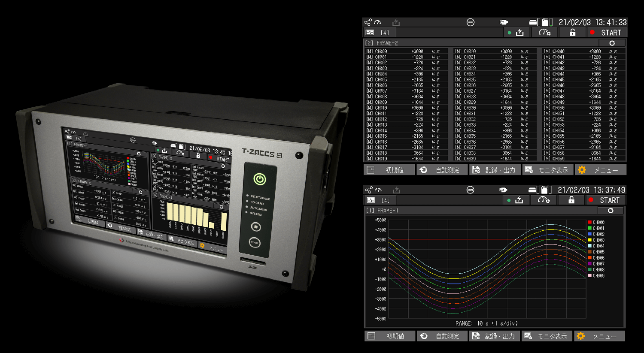Viewport: 644px width, 353px height.
Task: Toggle the padlock icon on FRAME-1 graph screen
Action: click(x=571, y=200)
